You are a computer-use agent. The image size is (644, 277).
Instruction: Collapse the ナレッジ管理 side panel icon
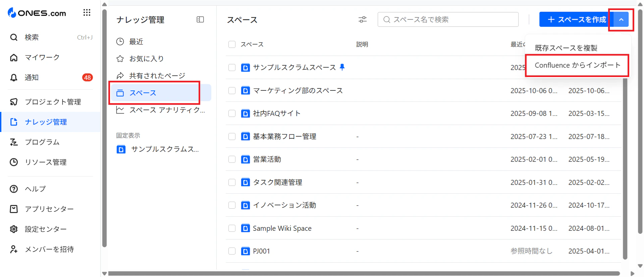[x=200, y=19]
